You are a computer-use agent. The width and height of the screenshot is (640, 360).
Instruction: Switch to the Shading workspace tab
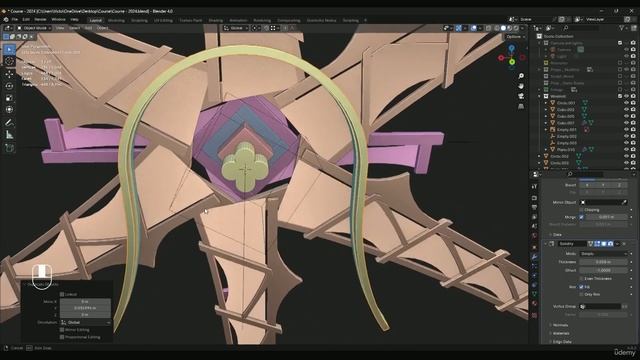click(216, 20)
